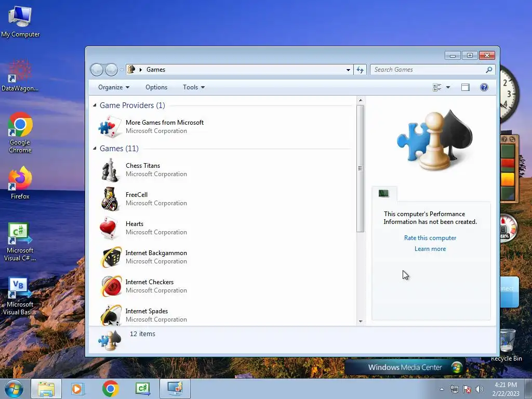
Task: Click the Internet Backgammon label
Action: point(156,253)
